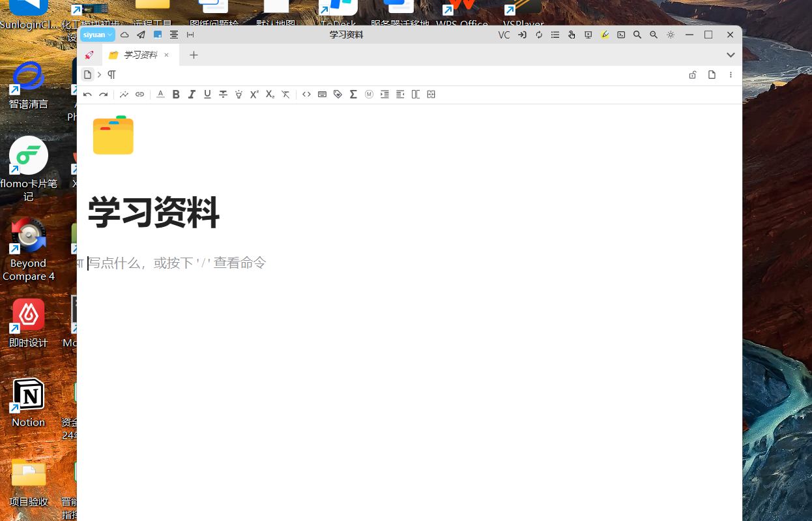Open Notion desktop shortcut

29,403
